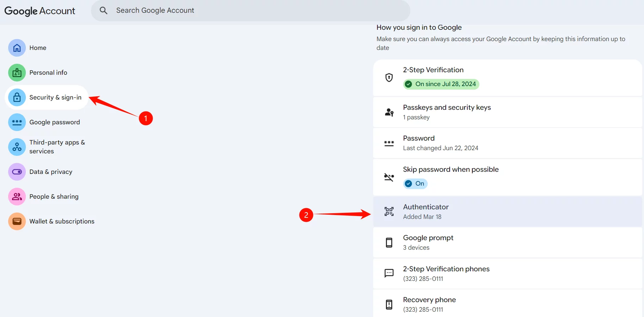The height and width of the screenshot is (317, 644).
Task: Click the Third-party apps & services icon
Action: tap(17, 147)
